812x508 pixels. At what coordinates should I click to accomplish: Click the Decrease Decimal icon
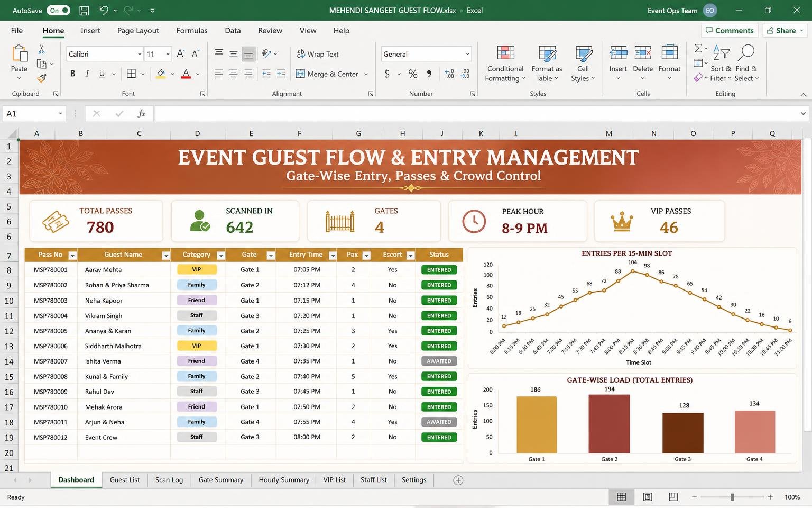tap(465, 74)
